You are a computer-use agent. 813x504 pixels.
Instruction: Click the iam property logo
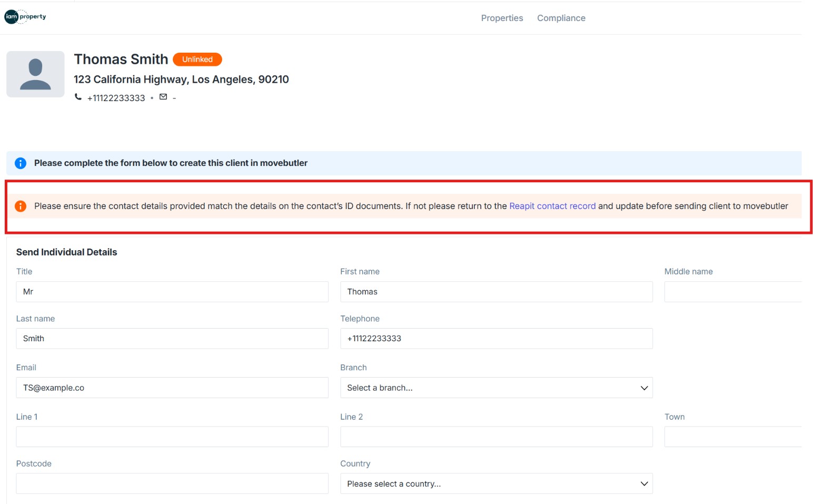coord(25,17)
